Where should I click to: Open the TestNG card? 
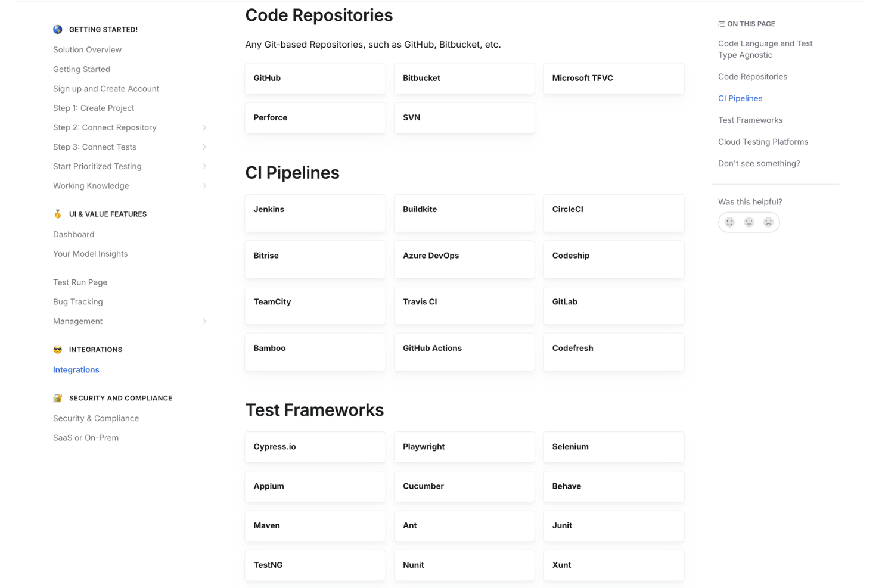[315, 565]
